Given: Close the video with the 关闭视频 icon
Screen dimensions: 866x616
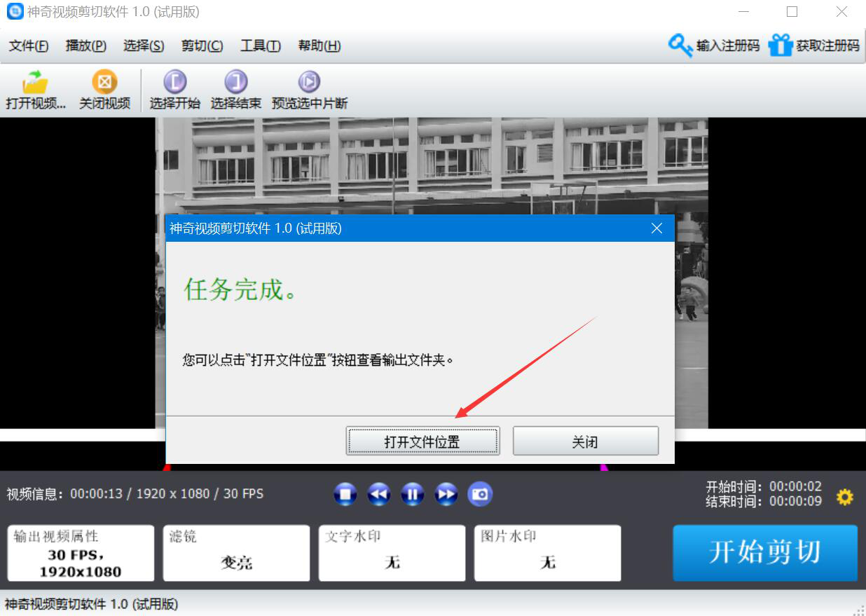Looking at the screenshot, I should click(104, 90).
